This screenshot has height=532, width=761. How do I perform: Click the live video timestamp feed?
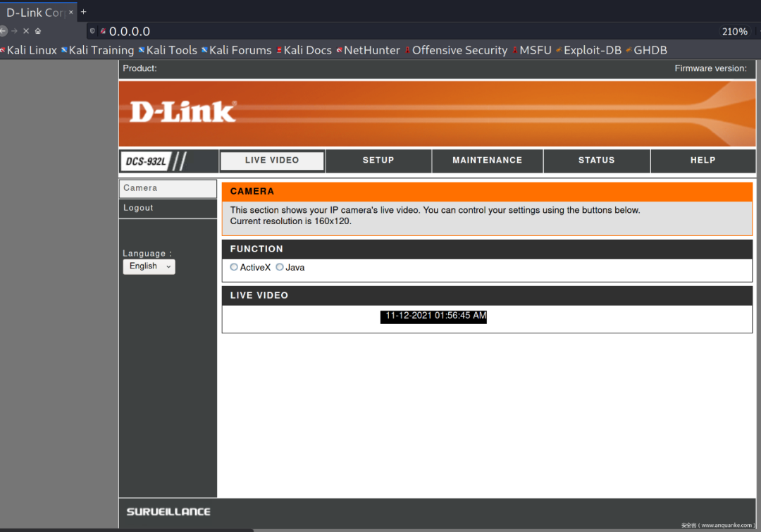point(433,316)
